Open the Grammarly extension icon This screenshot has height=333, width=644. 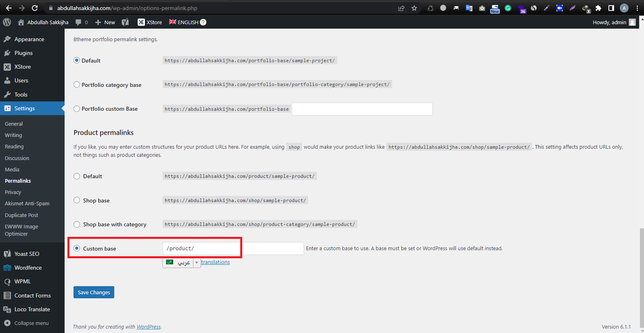click(508, 8)
